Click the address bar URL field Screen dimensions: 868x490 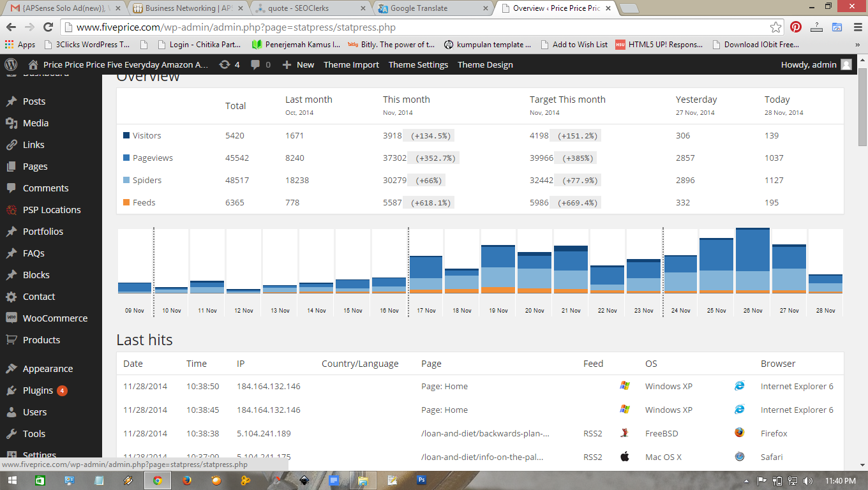point(415,27)
